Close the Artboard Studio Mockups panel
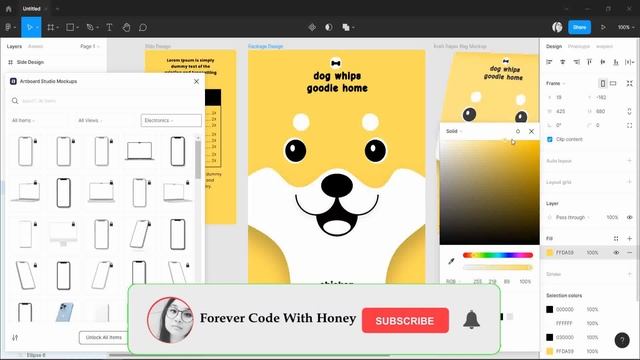The height and width of the screenshot is (360, 640). (x=196, y=82)
